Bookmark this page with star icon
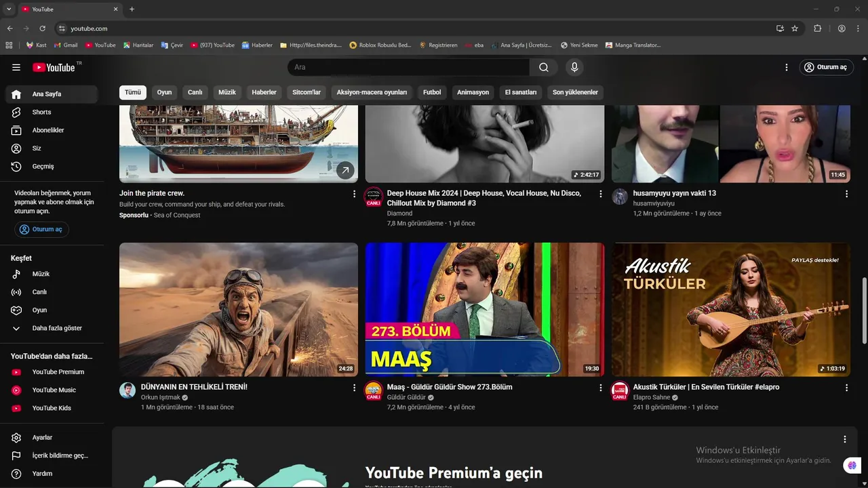Screen dimensions: 868x488 [x=795, y=28]
